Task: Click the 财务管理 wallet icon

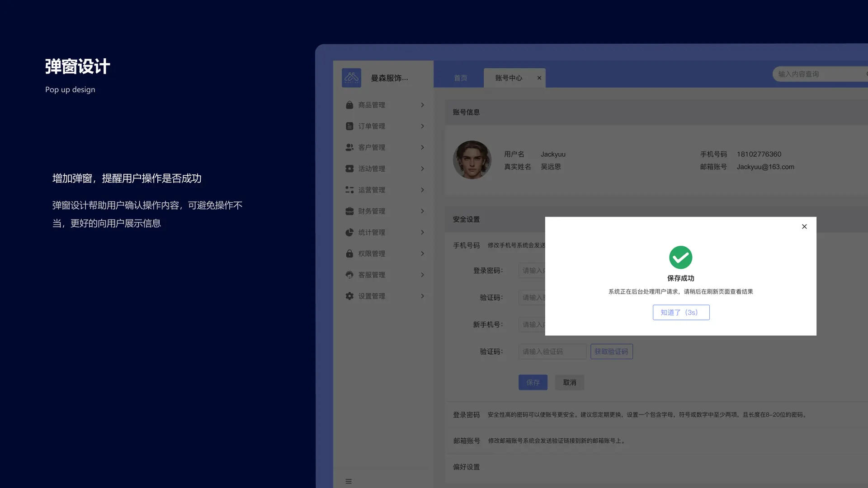Action: pyautogui.click(x=349, y=211)
